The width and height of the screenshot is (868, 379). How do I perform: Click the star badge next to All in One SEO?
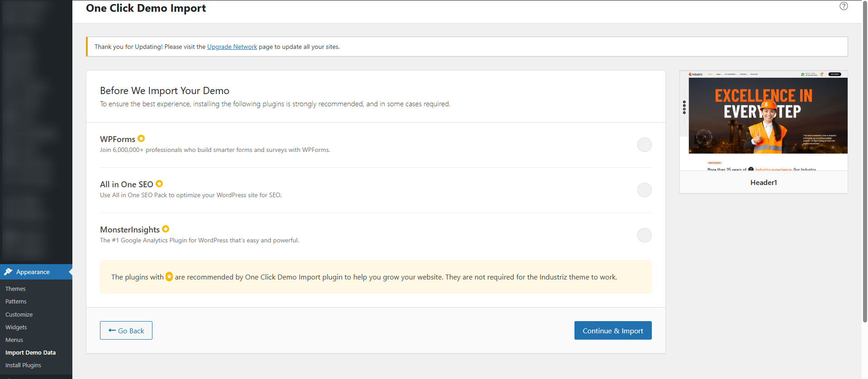tap(159, 184)
